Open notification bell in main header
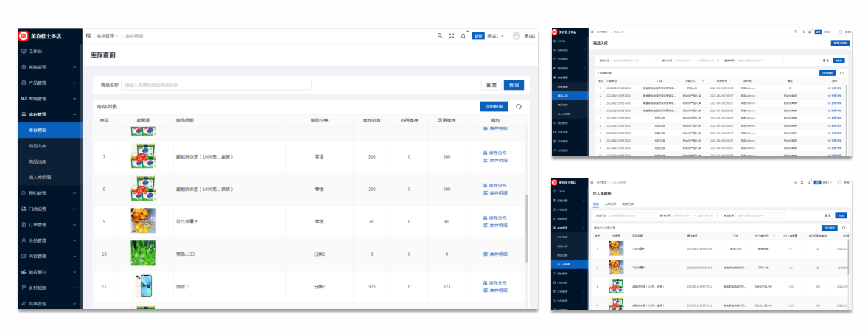The width and height of the screenshot is (868, 334). click(463, 35)
